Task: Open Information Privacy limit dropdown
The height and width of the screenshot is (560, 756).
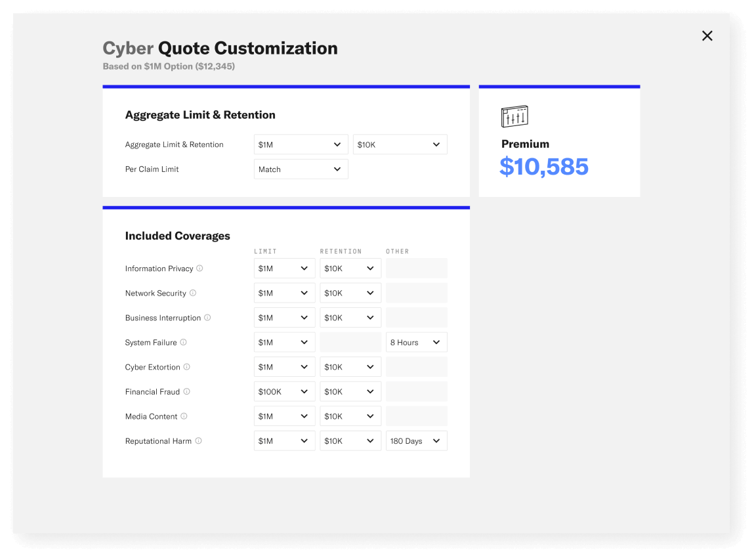Action: point(284,268)
